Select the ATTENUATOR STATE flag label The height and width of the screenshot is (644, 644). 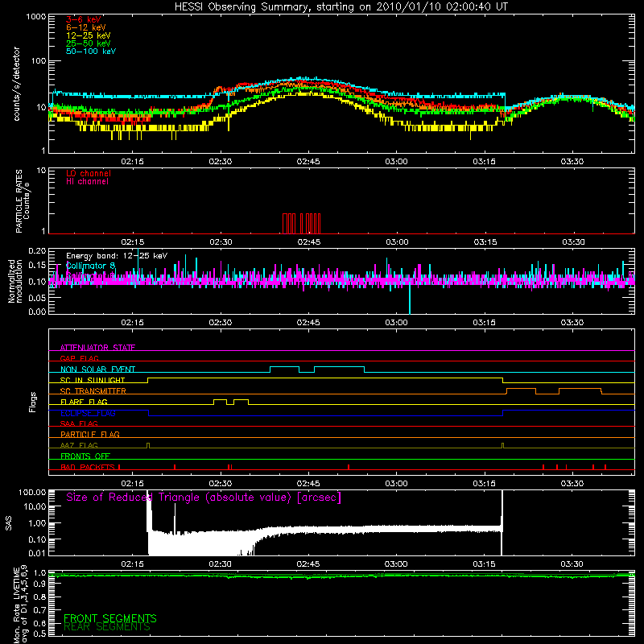(x=97, y=348)
